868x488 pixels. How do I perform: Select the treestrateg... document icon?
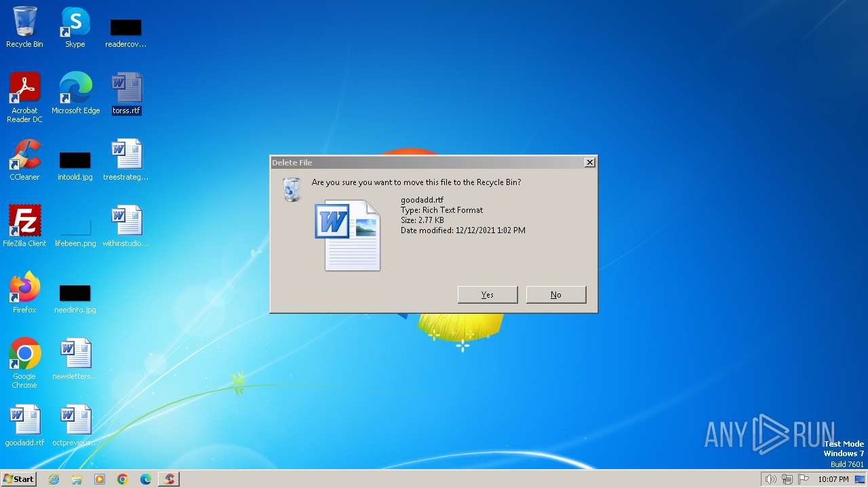click(x=126, y=160)
